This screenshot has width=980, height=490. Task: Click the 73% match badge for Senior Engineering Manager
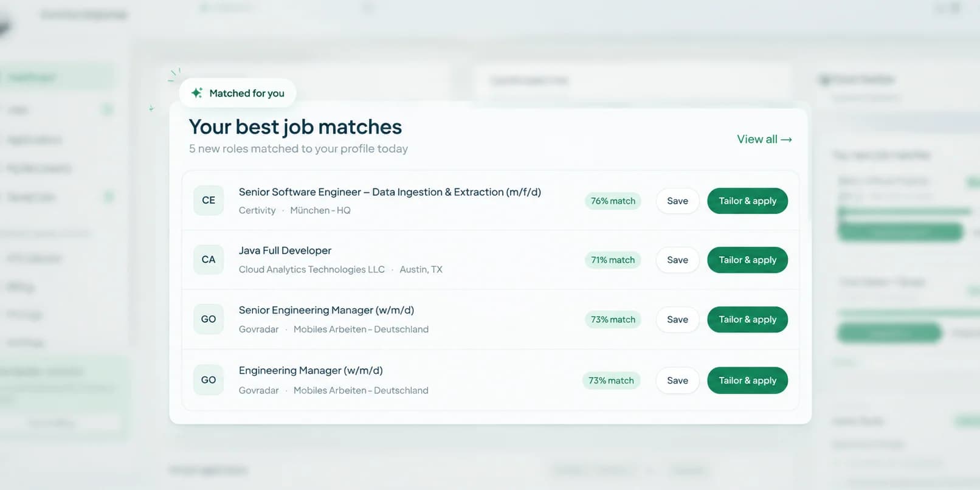[613, 320]
